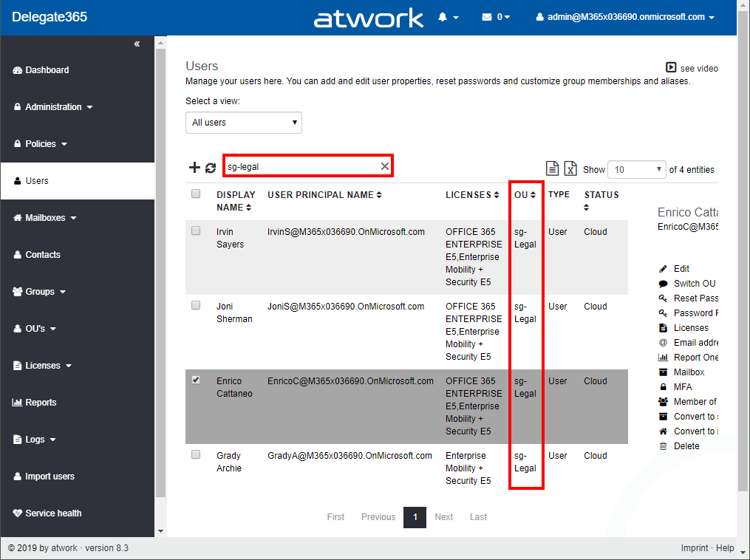750x560 pixels.
Task: Click the Mailbox archive icon in actions
Action: [x=663, y=372]
